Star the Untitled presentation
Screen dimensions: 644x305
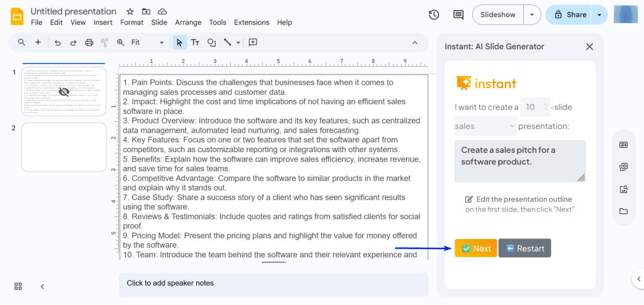click(x=130, y=11)
